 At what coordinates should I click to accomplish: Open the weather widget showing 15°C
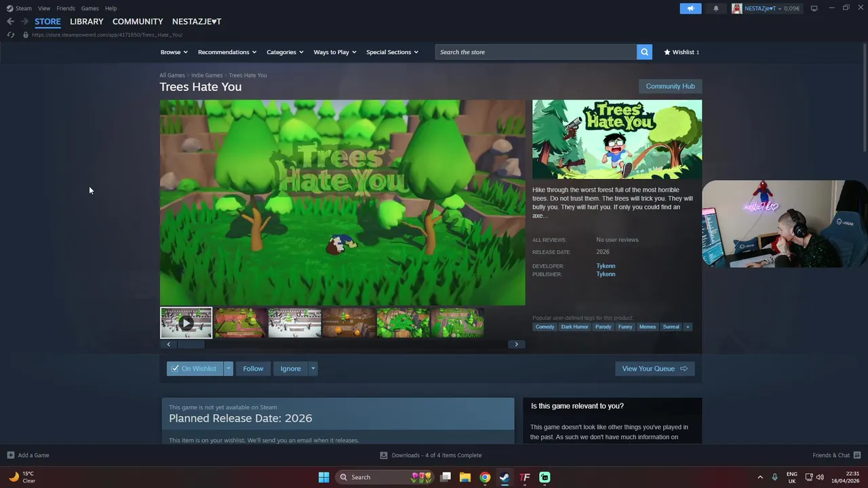[x=22, y=477]
